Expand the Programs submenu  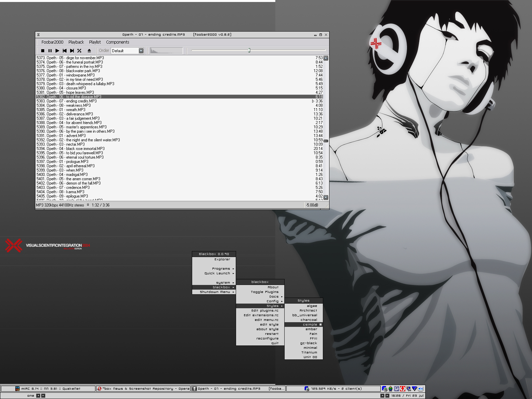click(214, 269)
